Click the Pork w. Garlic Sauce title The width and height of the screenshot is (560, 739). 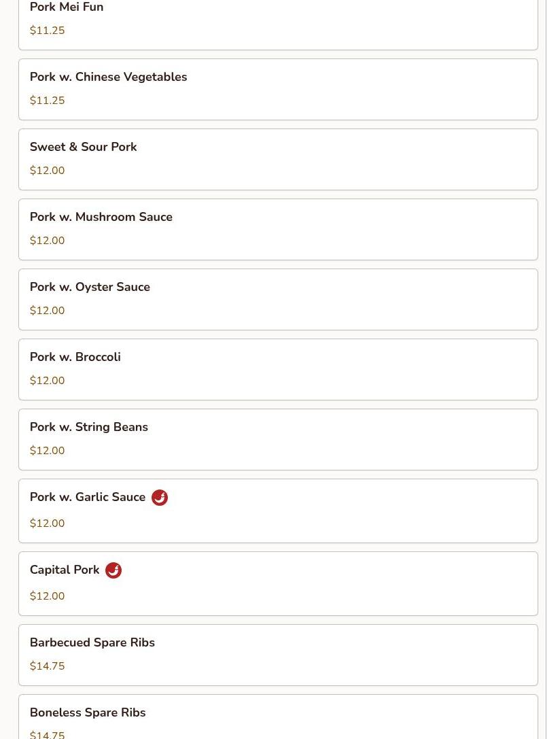88,497
